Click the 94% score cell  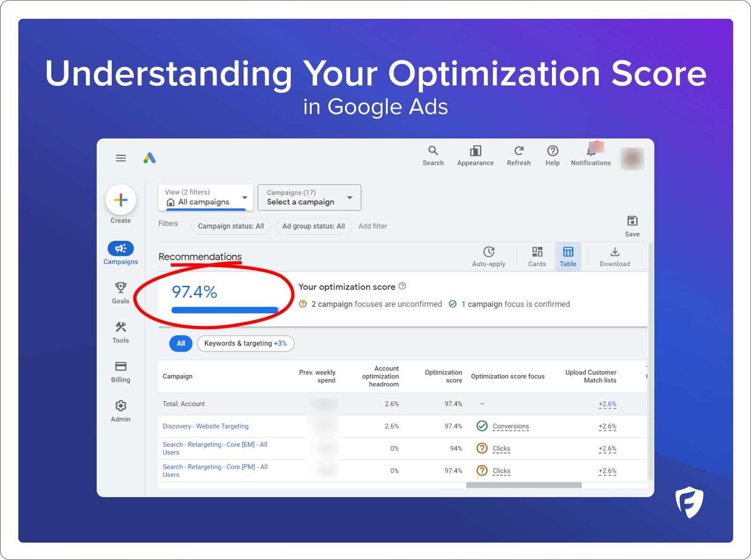click(456, 448)
